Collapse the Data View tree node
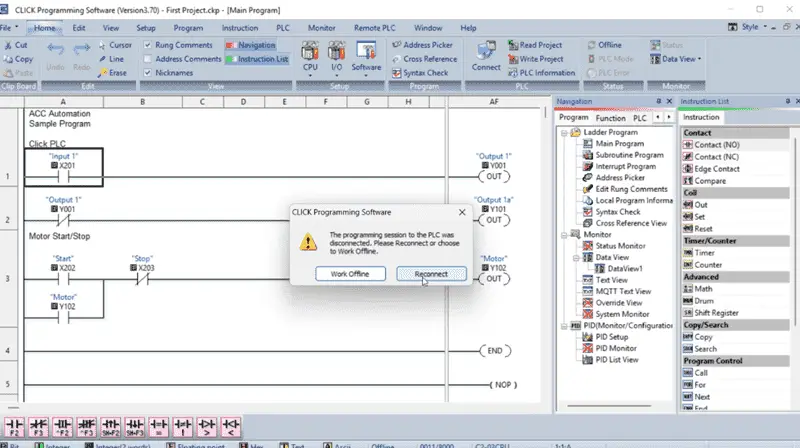 coord(576,258)
